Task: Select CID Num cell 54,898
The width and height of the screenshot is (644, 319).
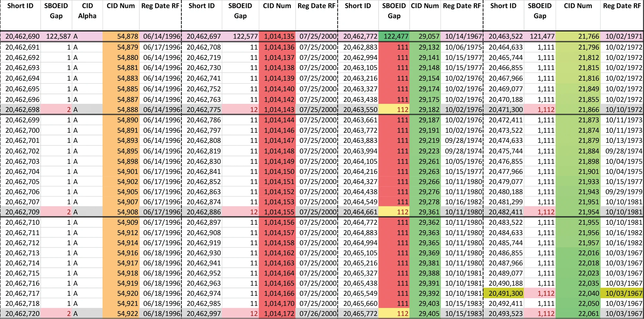Action: click(121, 161)
